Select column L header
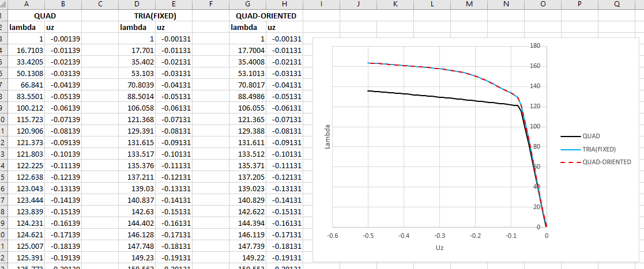The height and width of the screenshot is (269, 644). pyautogui.click(x=432, y=4)
